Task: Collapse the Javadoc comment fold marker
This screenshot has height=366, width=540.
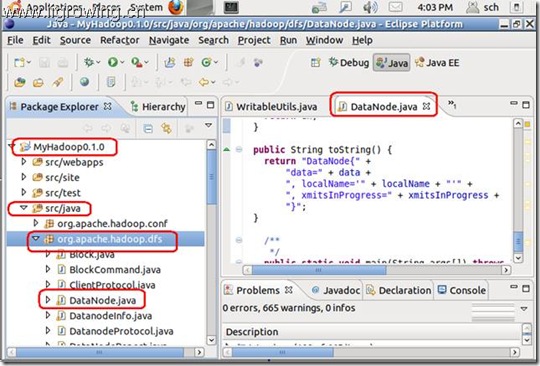Action: click(239, 240)
